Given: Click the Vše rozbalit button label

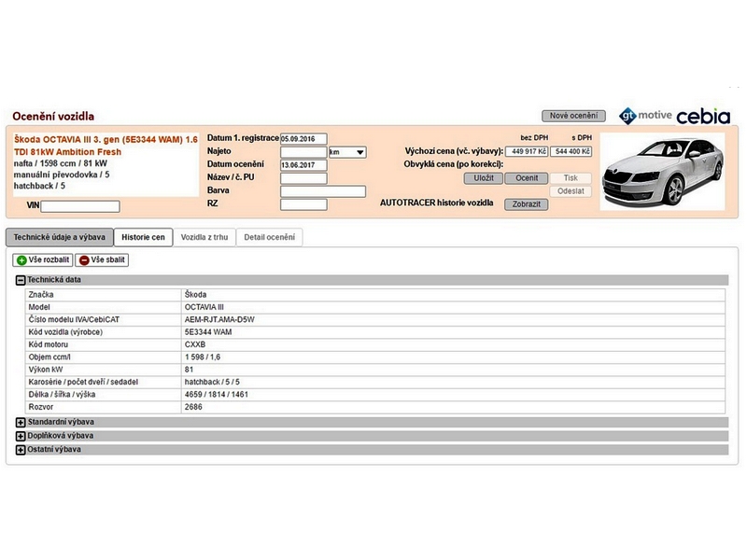Looking at the screenshot, I should (49, 260).
